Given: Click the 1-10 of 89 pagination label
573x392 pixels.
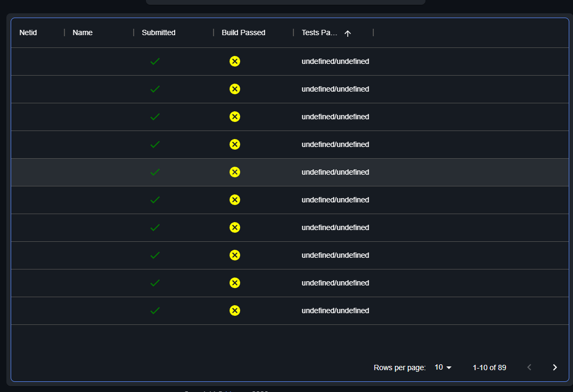Looking at the screenshot, I should 489,367.
